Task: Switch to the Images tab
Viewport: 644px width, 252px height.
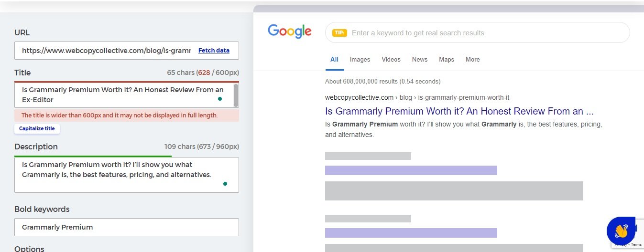Action: click(360, 59)
